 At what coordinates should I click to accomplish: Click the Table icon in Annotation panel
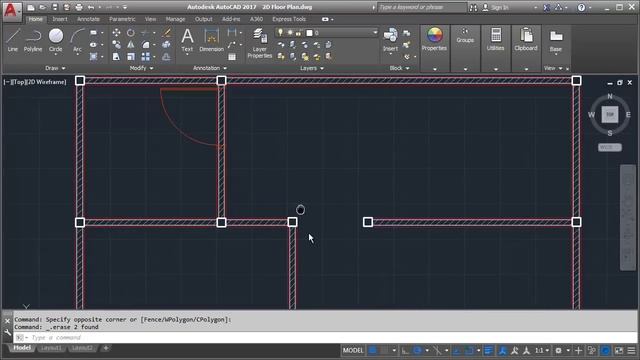click(x=232, y=57)
